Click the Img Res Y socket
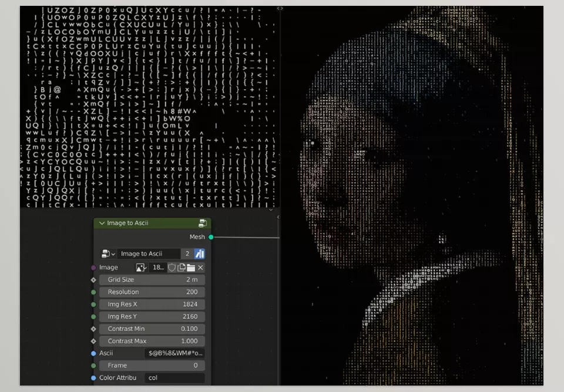The height and width of the screenshot is (392, 564). coord(93,317)
